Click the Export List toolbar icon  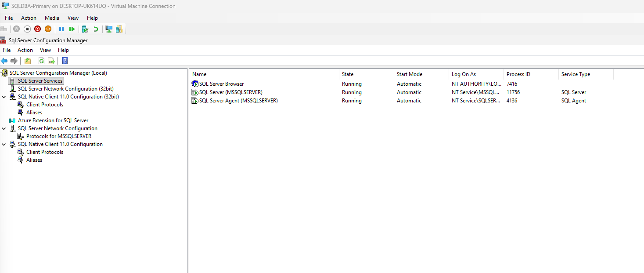[51, 61]
